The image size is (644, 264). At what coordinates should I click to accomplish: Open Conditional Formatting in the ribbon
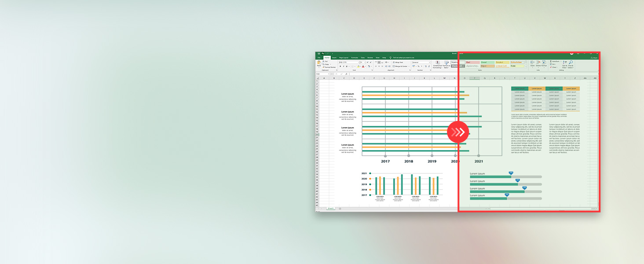[437, 64]
